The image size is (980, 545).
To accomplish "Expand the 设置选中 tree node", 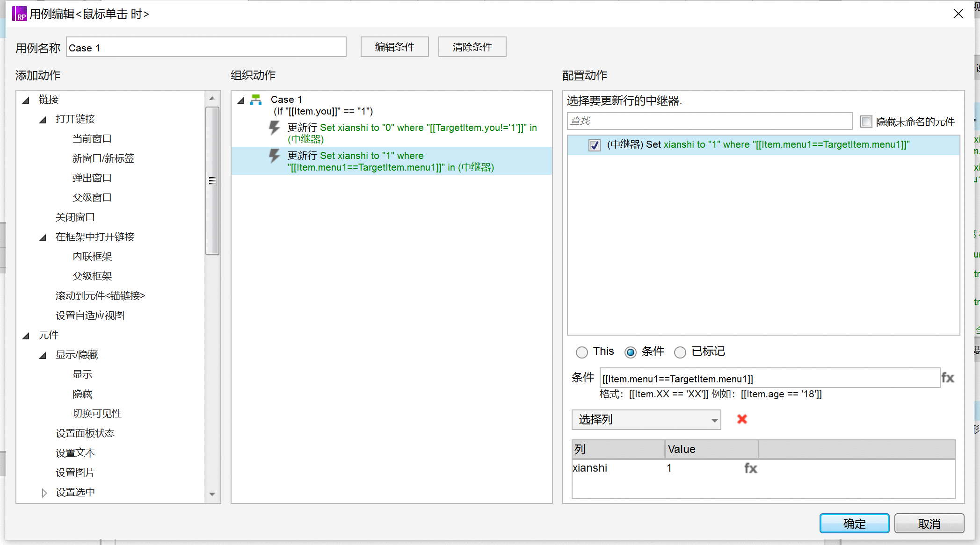I will [44, 493].
